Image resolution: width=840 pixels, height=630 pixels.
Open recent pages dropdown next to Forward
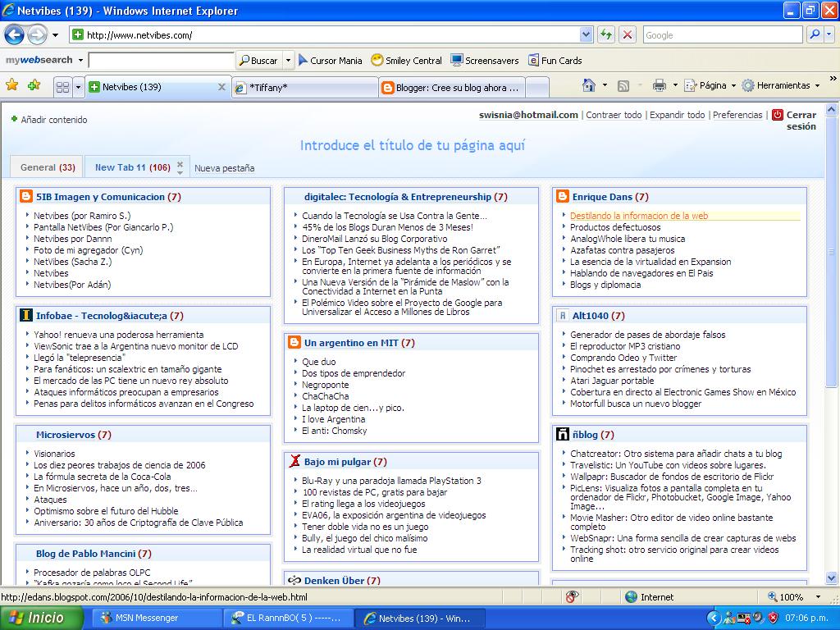pos(55,35)
